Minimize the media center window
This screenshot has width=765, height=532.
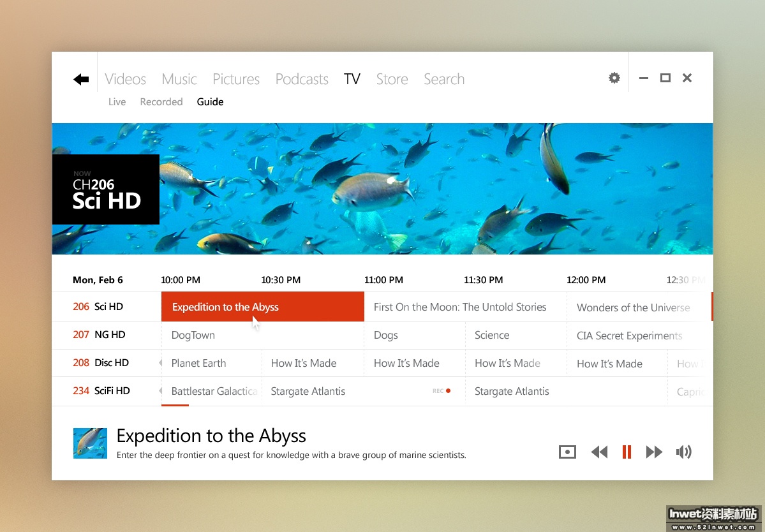click(x=644, y=78)
